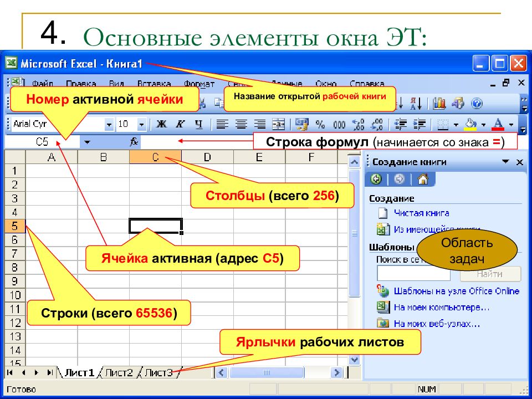Click the Select All corner box

15,157
